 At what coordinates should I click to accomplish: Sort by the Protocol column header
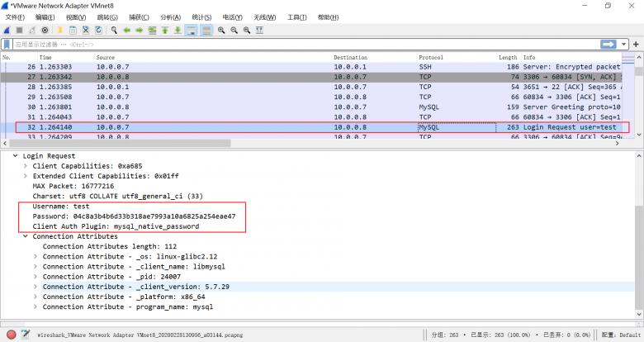coord(457,57)
